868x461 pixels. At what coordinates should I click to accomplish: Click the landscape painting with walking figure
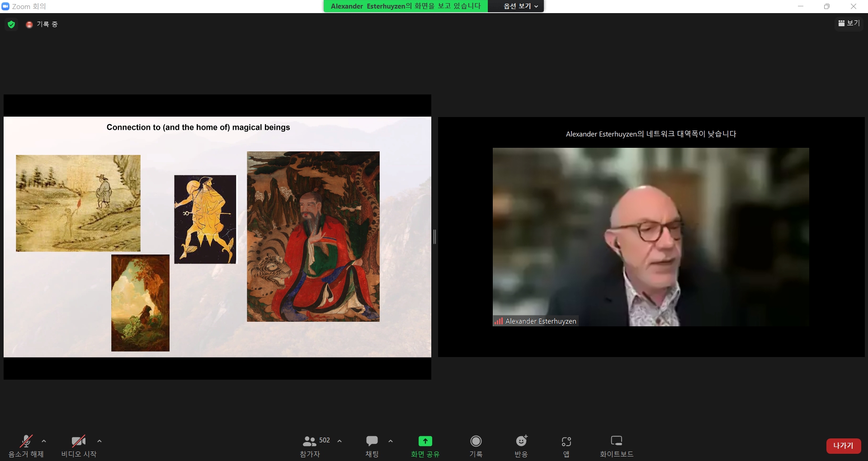pyautogui.click(x=78, y=203)
